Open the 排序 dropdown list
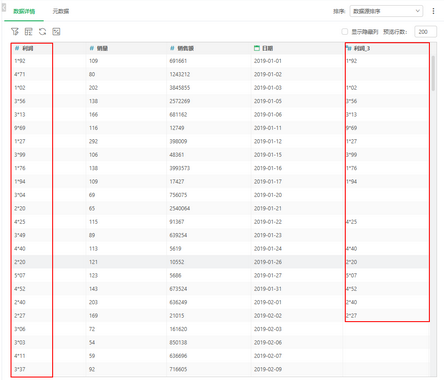Image resolution: width=444 pixels, height=380 pixels. coord(386,11)
